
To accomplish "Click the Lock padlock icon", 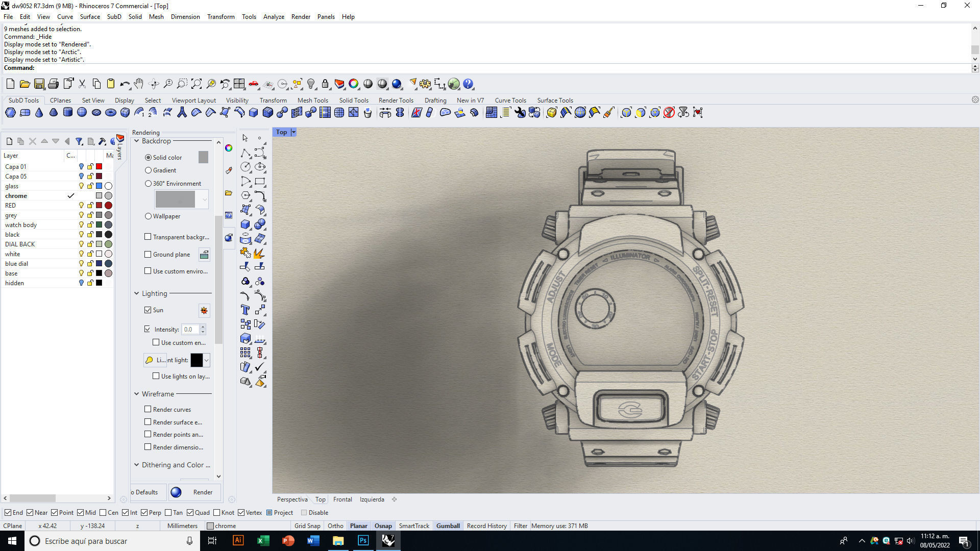I will (325, 84).
